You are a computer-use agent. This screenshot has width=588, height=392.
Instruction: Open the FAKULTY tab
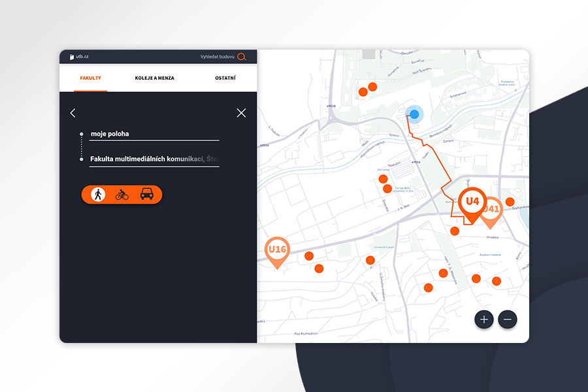click(x=90, y=78)
